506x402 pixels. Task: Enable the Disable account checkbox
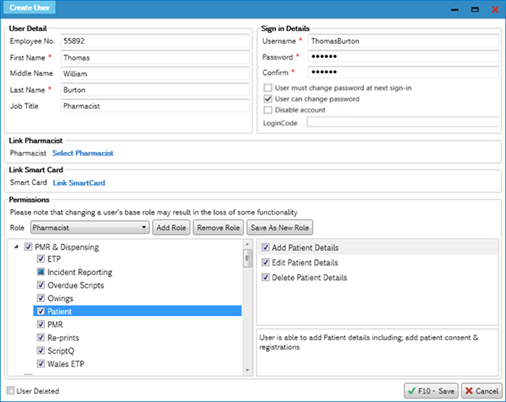(268, 110)
